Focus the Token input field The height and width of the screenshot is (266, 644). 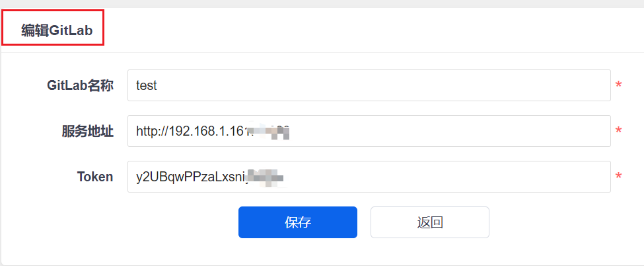(369, 177)
